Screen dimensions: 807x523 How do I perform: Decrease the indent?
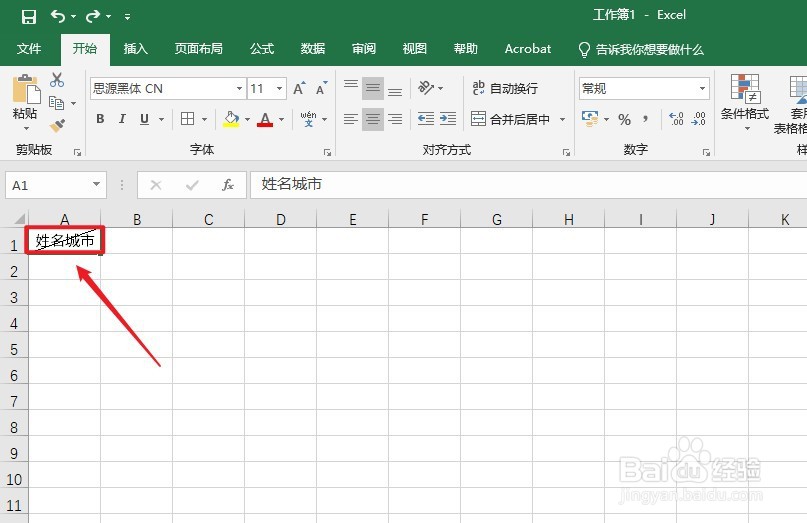pyautogui.click(x=426, y=119)
